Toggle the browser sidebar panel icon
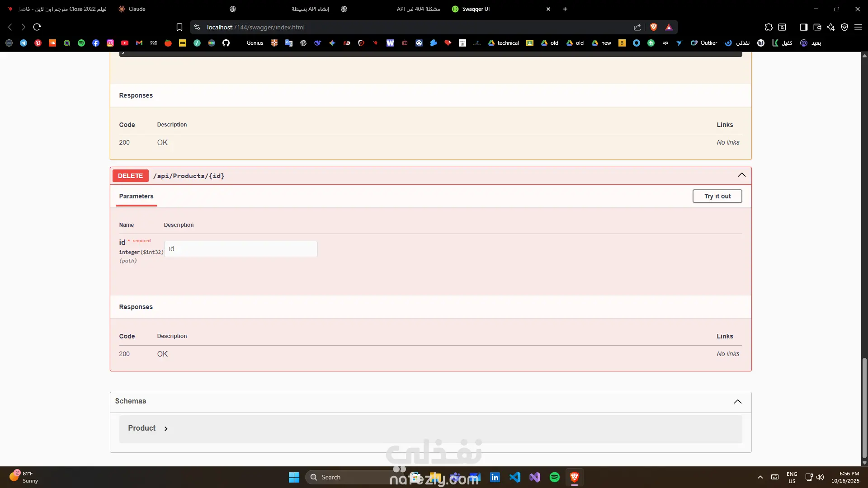This screenshot has height=488, width=868. point(803,27)
